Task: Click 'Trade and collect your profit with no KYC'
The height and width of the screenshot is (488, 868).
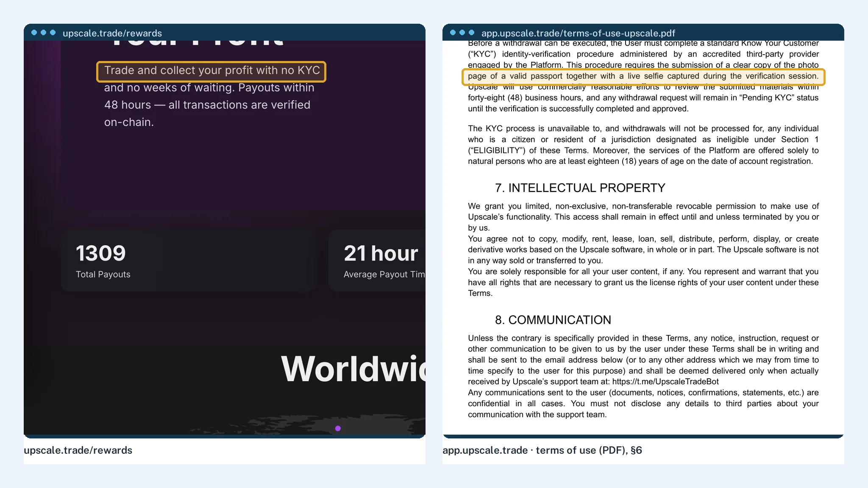Action: coord(211,71)
